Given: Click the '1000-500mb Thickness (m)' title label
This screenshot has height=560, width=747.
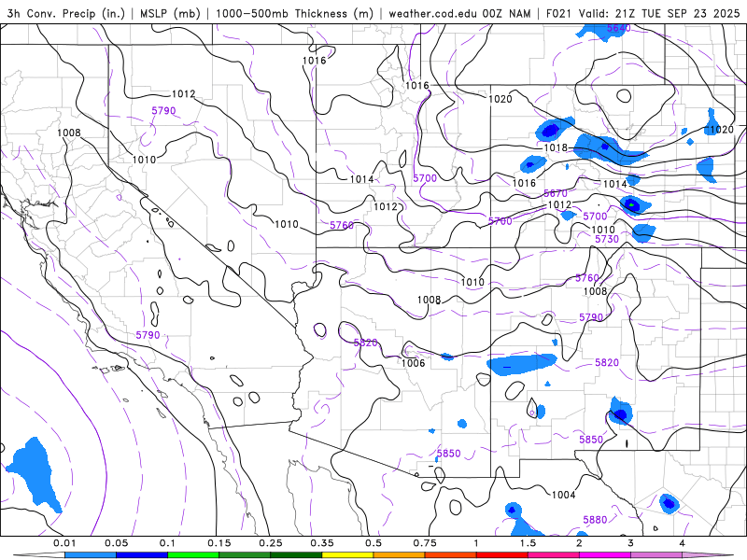Looking at the screenshot, I should coord(294,13).
